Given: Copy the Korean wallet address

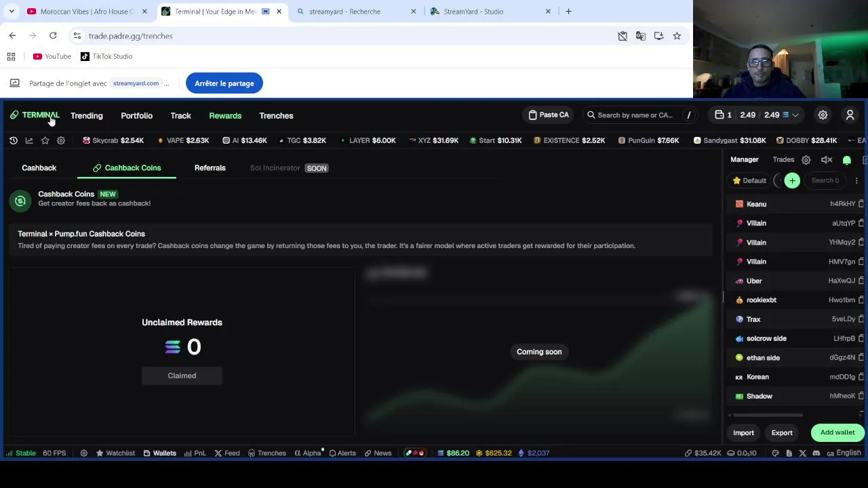Looking at the screenshot, I should point(861,377).
